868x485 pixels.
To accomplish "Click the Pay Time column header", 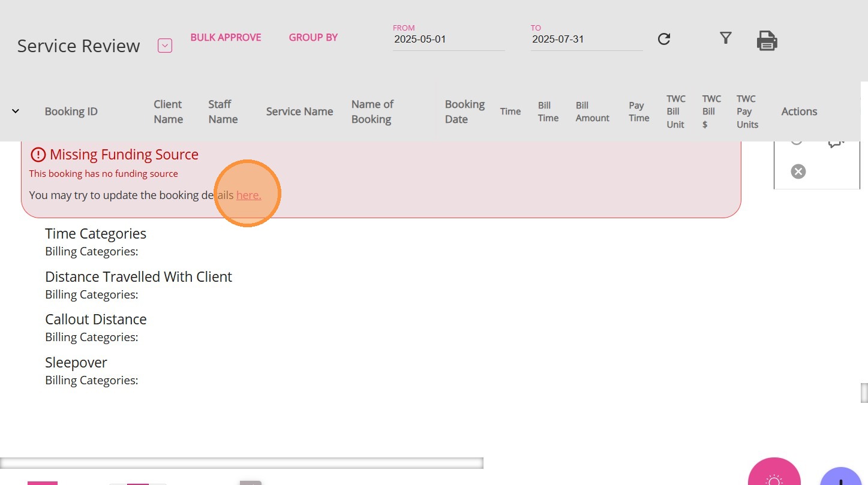I will [639, 112].
